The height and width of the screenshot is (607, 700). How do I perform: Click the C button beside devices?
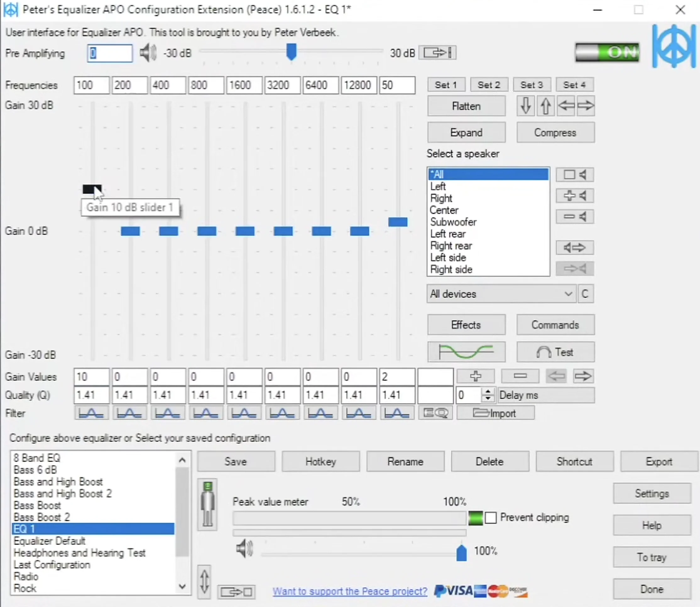click(x=585, y=294)
